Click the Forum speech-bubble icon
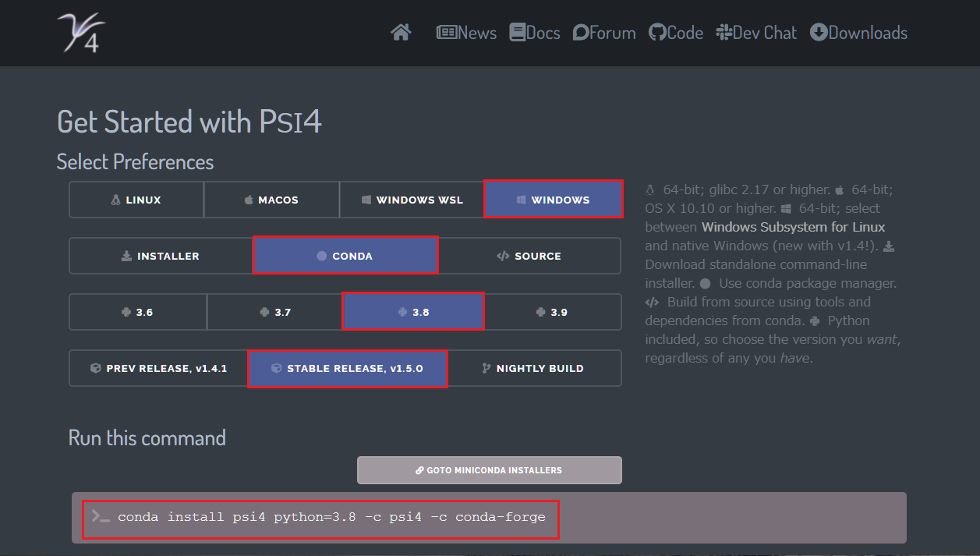This screenshot has width=980, height=556. point(579,32)
